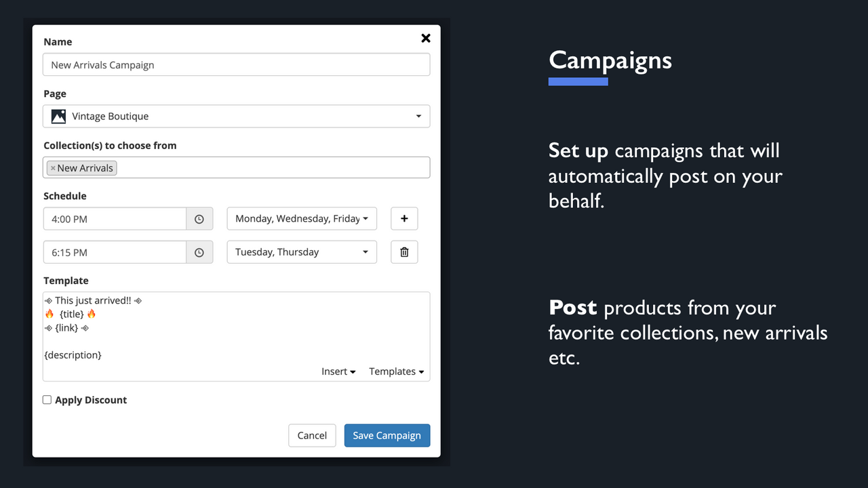Open the Tuesday, Thursday day dropdown
Image resolution: width=868 pixels, height=488 pixels.
pos(302,251)
